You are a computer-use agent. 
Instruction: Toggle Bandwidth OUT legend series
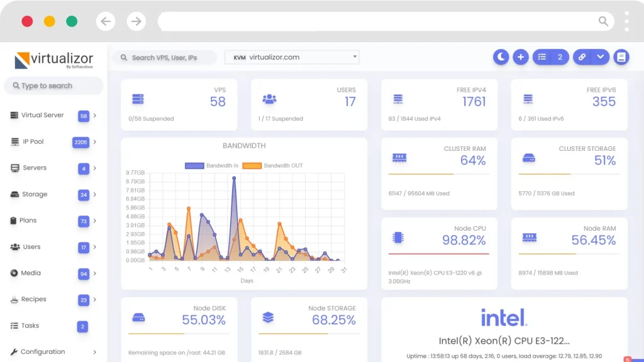pos(276,165)
